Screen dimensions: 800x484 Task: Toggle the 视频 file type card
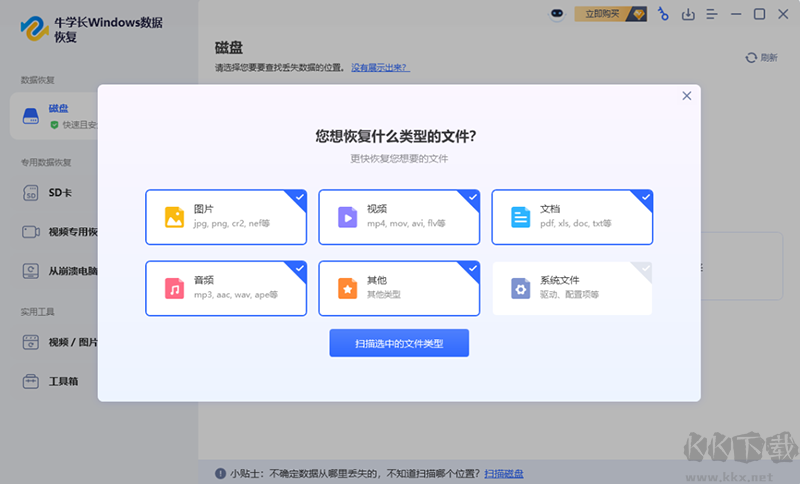[x=399, y=217]
